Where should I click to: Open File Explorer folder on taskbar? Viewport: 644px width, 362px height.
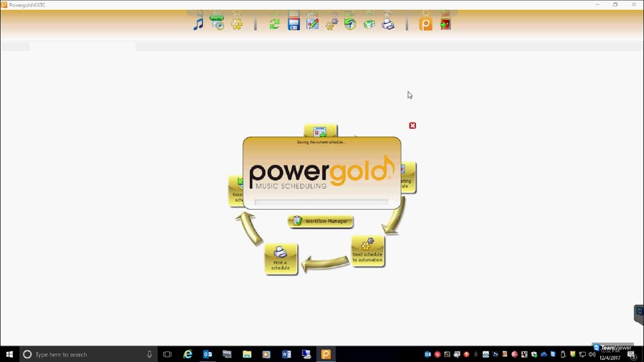click(247, 354)
